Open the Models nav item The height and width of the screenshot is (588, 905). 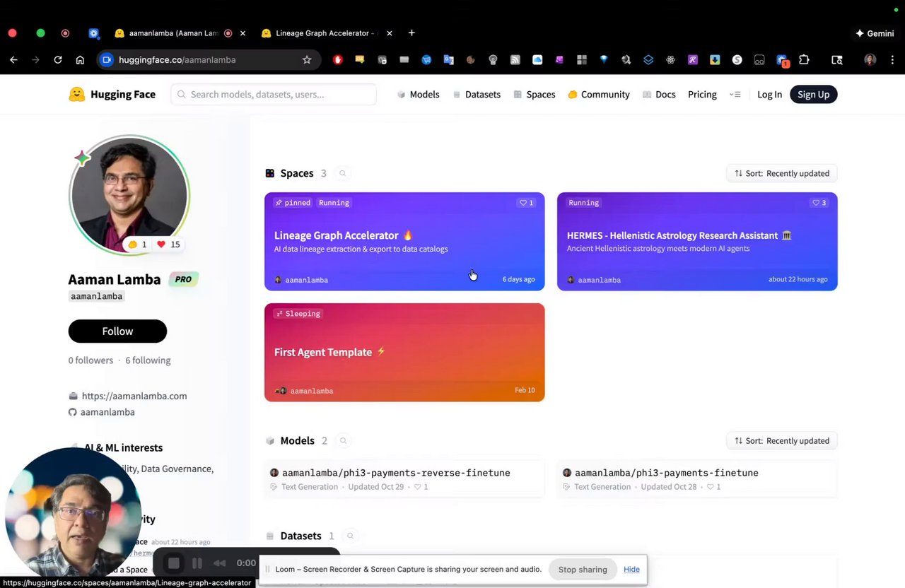(x=419, y=94)
